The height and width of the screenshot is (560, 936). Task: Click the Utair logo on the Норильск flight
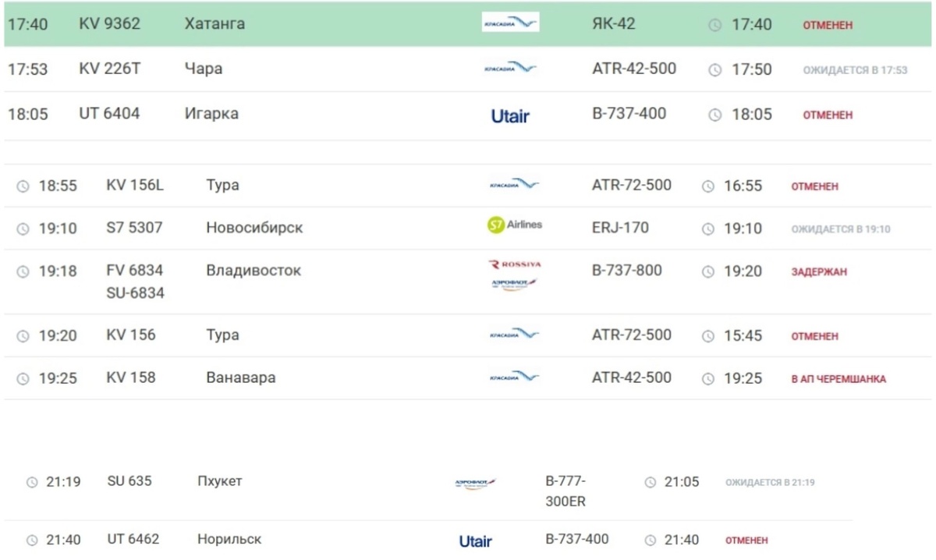point(476,541)
